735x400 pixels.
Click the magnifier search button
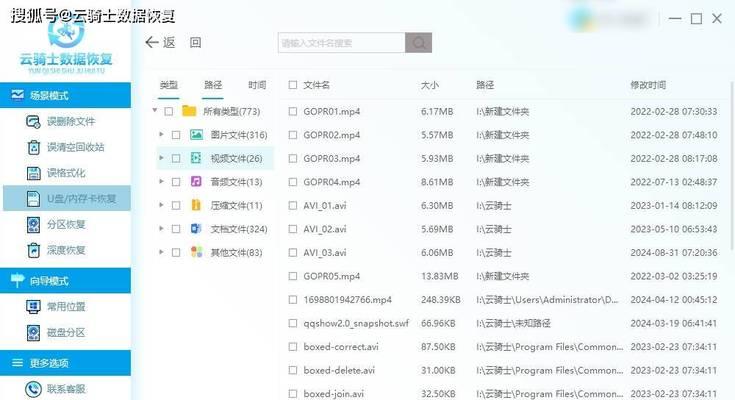[419, 43]
